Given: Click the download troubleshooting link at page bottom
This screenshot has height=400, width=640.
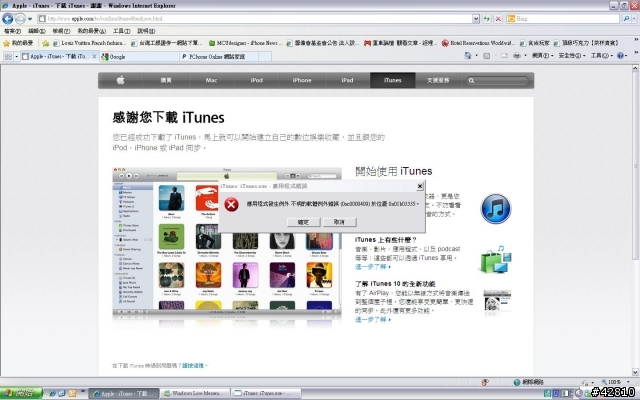Looking at the screenshot, I should pos(194,366).
